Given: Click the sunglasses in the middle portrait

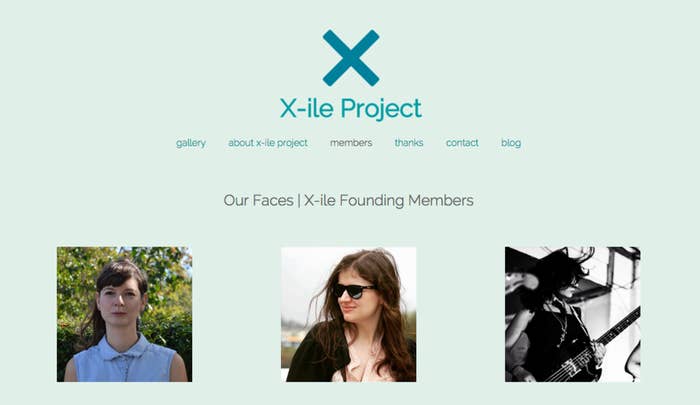Looking at the screenshot, I should tap(354, 291).
